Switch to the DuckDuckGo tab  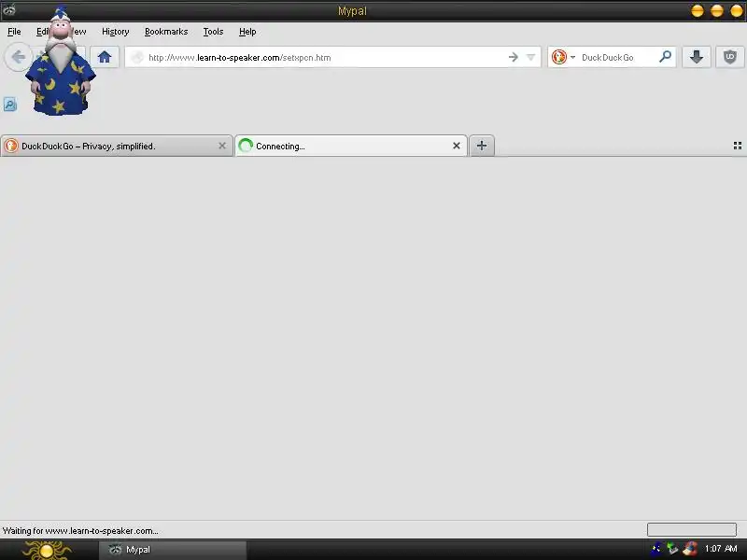pos(116,146)
